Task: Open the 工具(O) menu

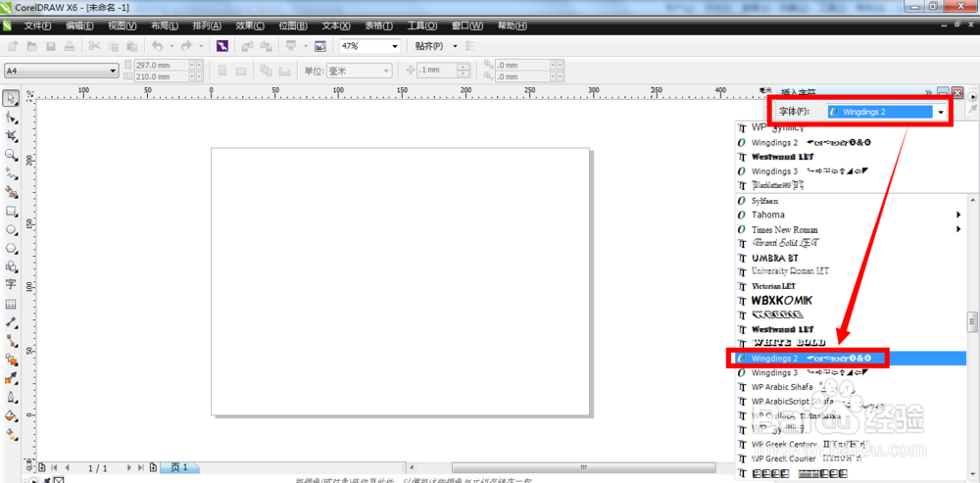Action: point(421,26)
